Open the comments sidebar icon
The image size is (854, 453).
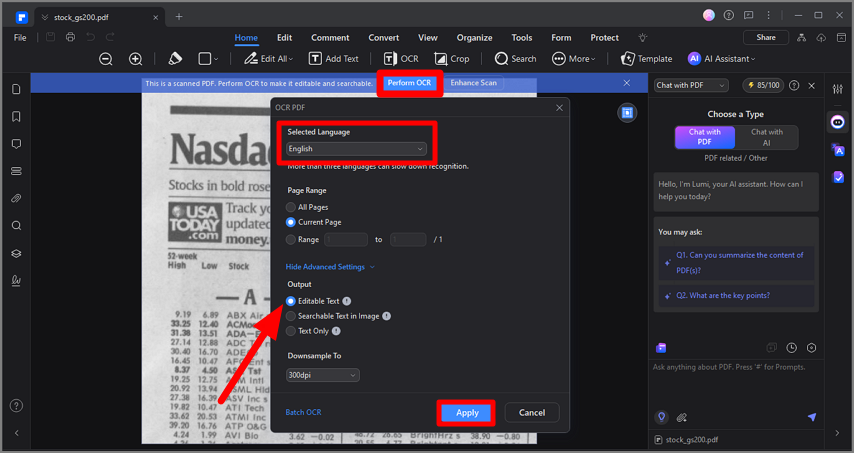[x=16, y=144]
